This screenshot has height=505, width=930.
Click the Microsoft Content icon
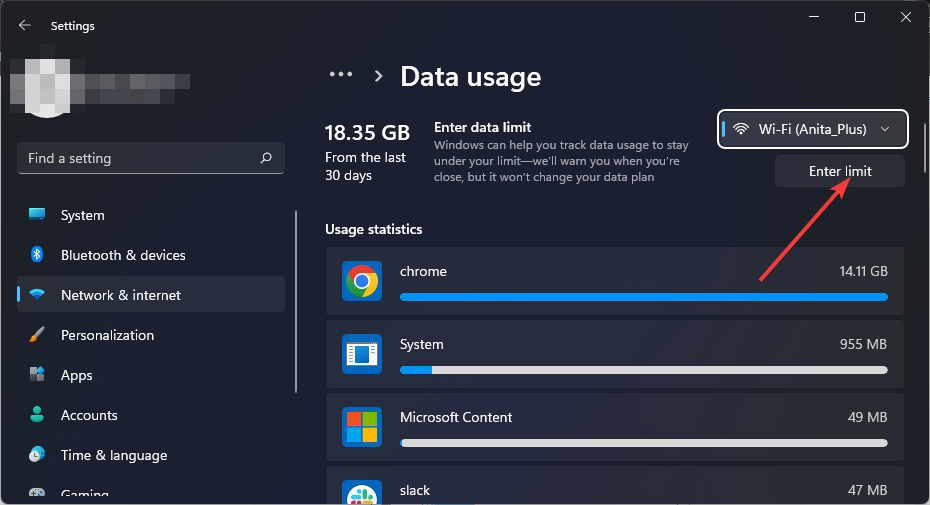click(361, 427)
